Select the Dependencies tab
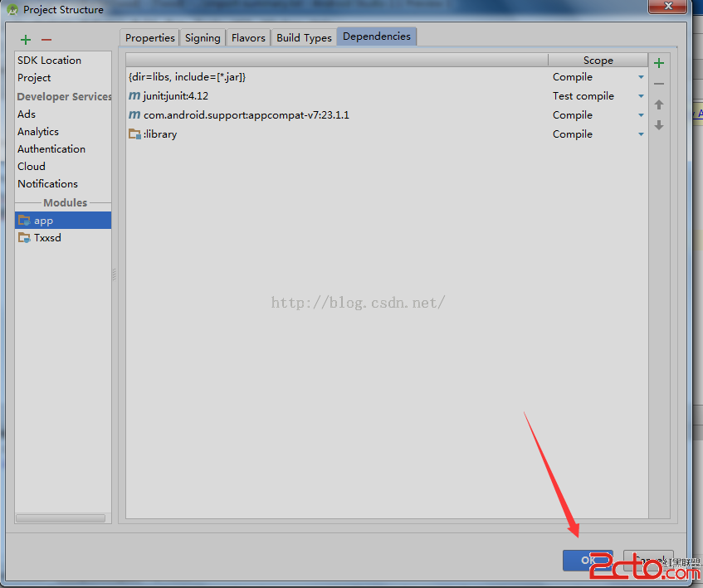The height and width of the screenshot is (588, 703). click(x=377, y=36)
